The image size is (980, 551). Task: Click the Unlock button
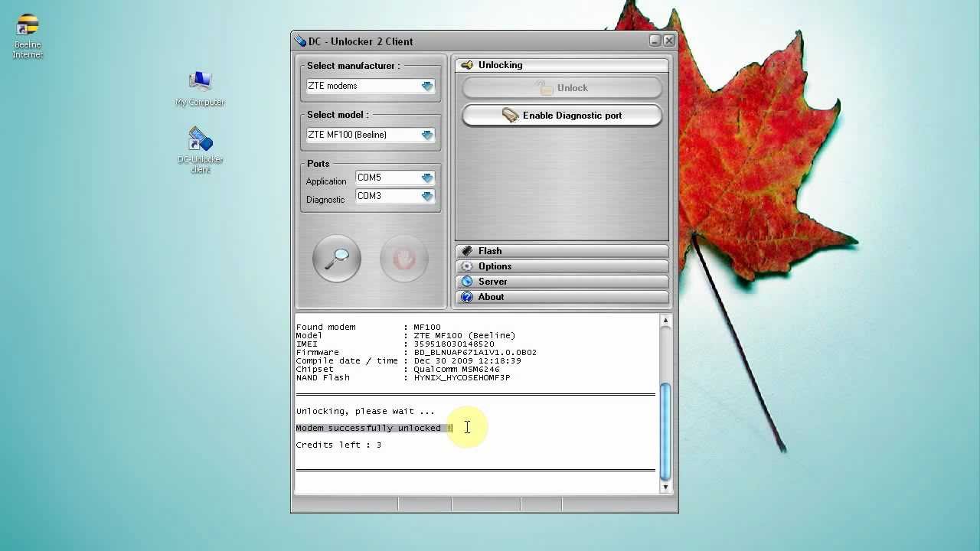562,88
